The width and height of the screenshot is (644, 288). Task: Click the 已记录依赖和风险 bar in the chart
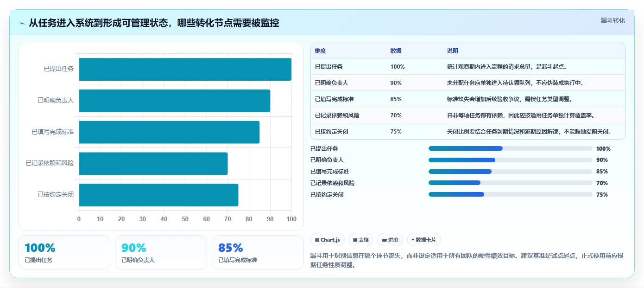pyautogui.click(x=153, y=163)
